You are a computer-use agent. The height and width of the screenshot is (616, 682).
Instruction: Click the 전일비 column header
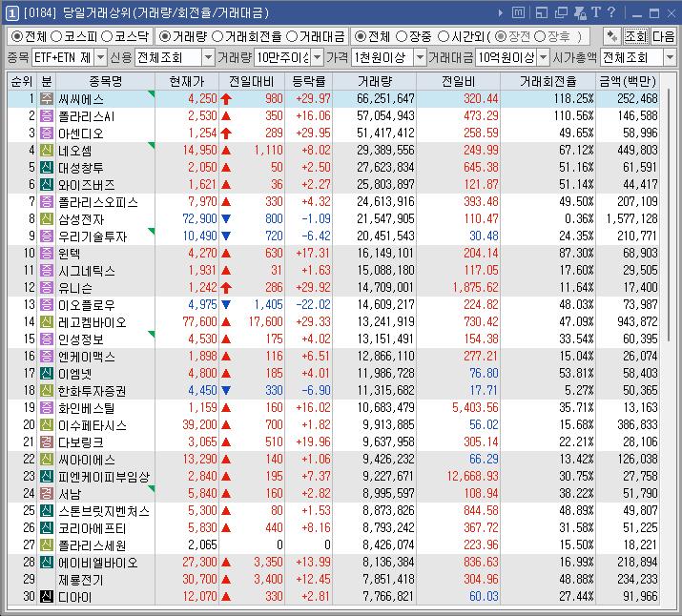458,81
